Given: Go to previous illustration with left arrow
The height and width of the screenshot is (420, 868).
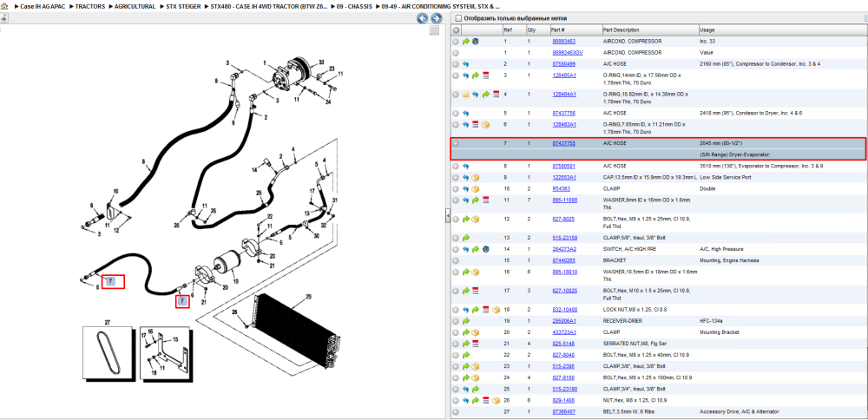Looking at the screenshot, I should click(x=423, y=18).
